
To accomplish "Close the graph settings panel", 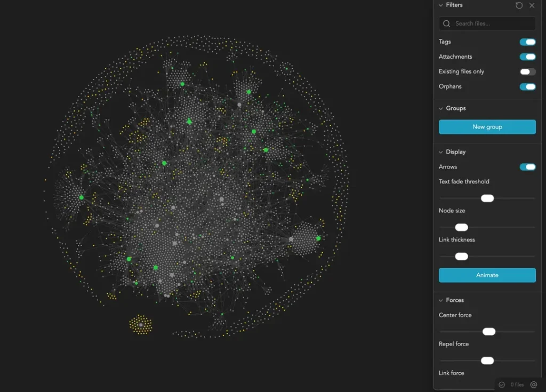I will (532, 5).
